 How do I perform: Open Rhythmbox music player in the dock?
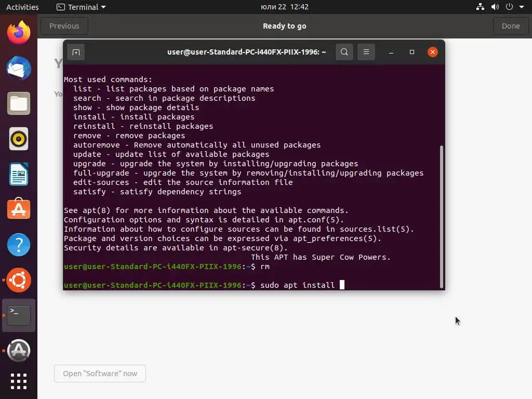tap(19, 139)
